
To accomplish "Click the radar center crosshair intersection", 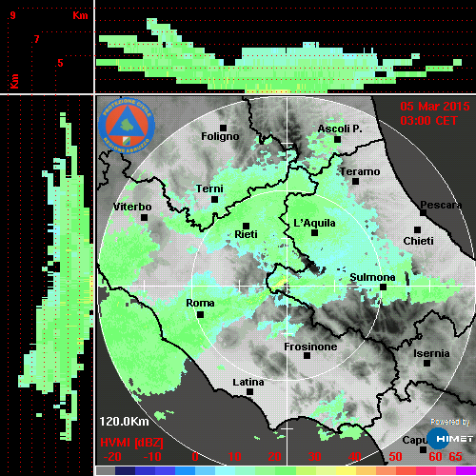I will pos(287,287).
